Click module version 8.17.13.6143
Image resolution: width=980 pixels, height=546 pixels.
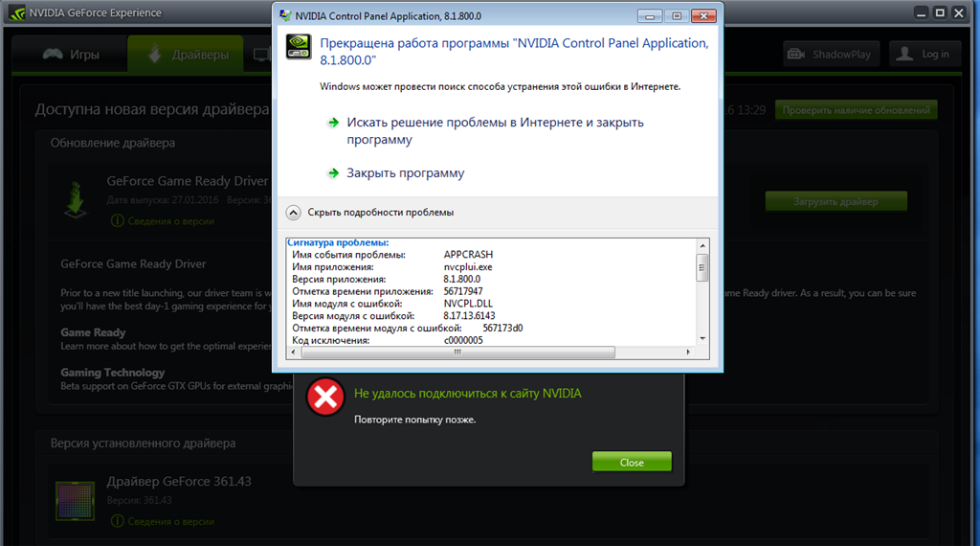click(469, 316)
